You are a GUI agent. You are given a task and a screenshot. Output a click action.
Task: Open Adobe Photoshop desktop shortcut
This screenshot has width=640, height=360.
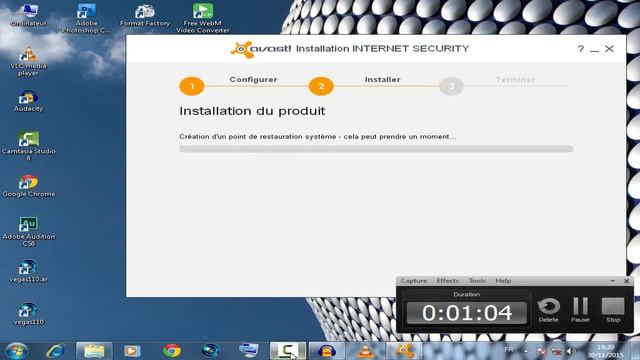tap(86, 17)
